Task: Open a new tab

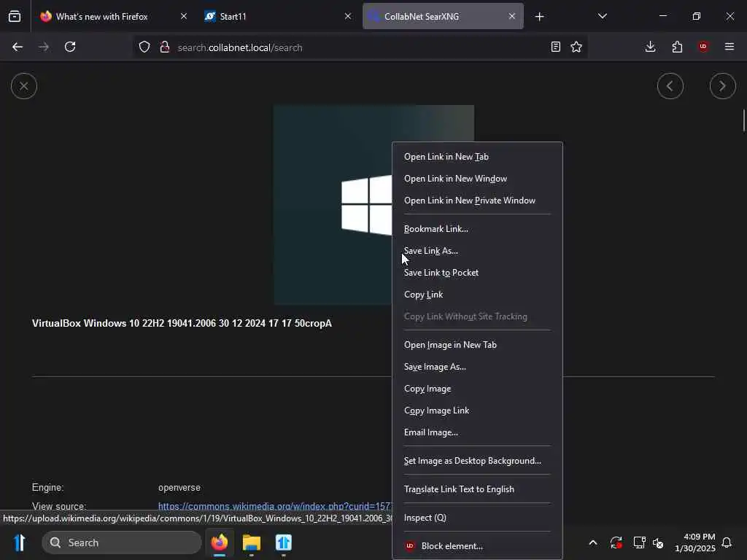Action: point(539,17)
